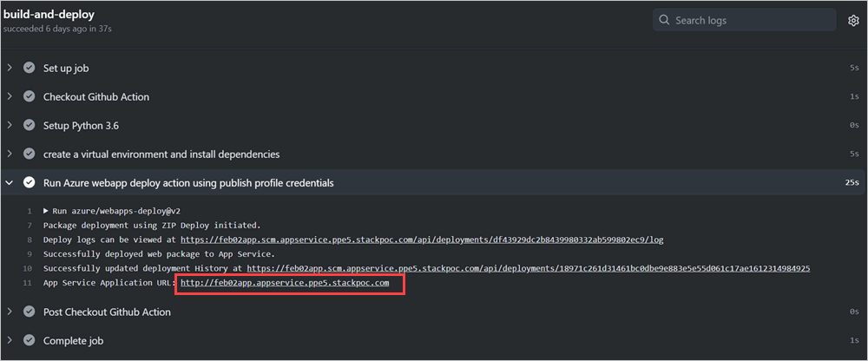Click log line number 8
Image resolution: width=868 pixels, height=361 pixels.
coord(29,240)
